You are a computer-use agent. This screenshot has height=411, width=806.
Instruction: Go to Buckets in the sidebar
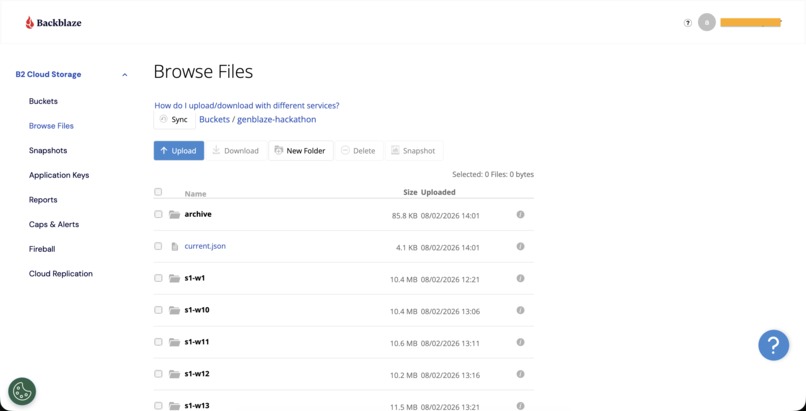[x=43, y=101]
